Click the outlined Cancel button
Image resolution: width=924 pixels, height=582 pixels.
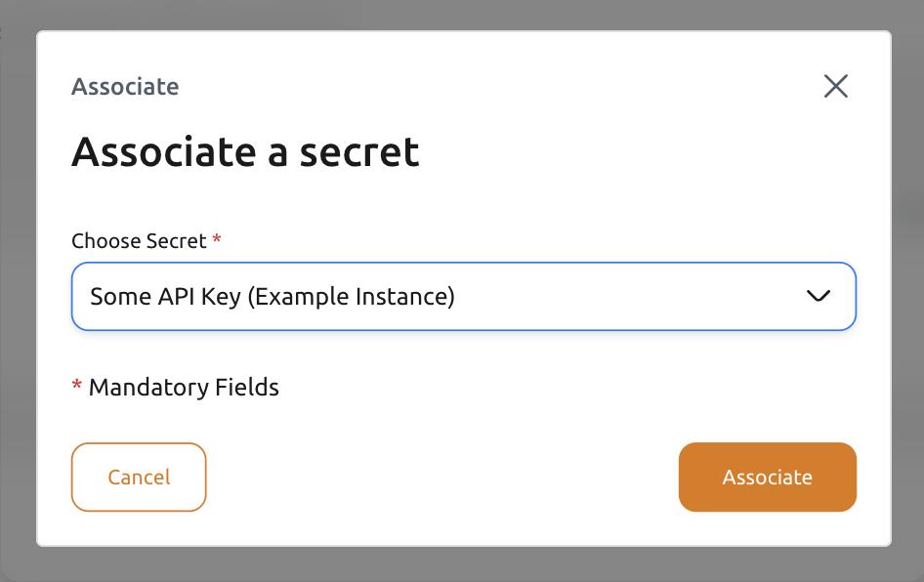pyautogui.click(x=138, y=477)
